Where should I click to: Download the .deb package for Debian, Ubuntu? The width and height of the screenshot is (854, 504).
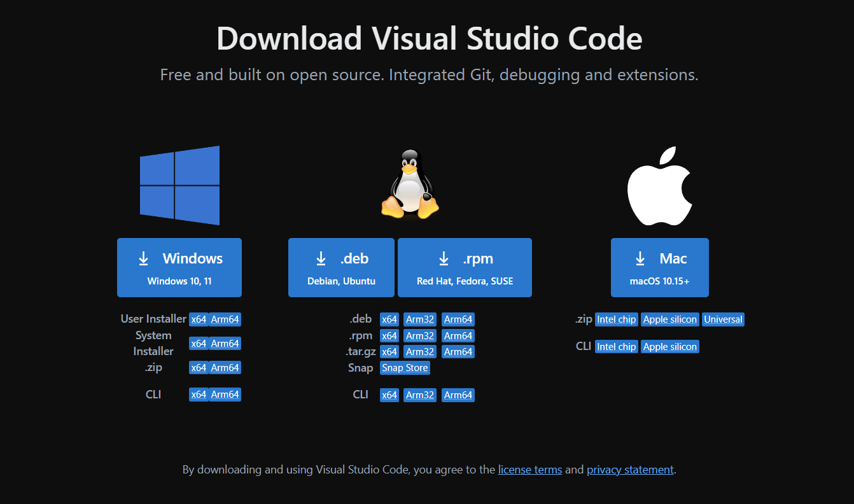pos(341,267)
